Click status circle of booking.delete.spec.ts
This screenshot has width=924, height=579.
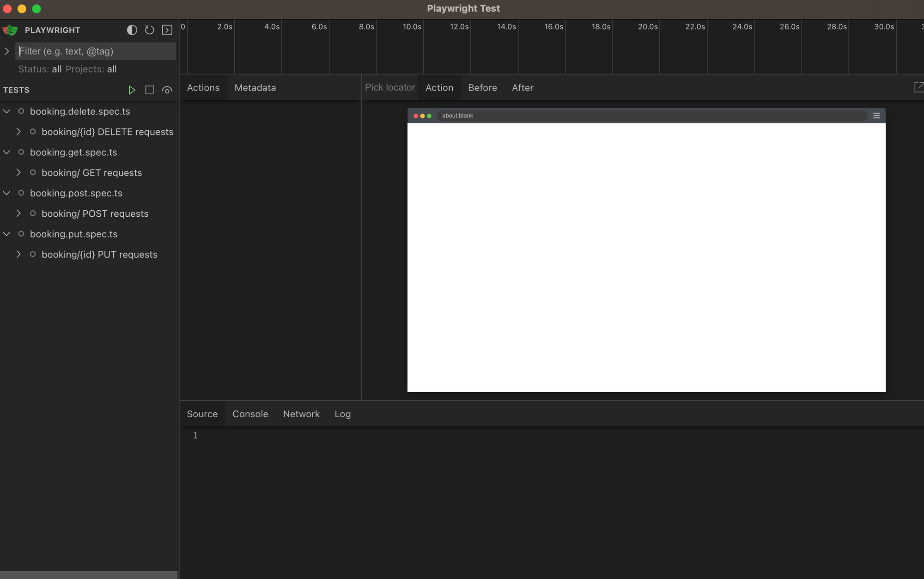click(x=21, y=111)
